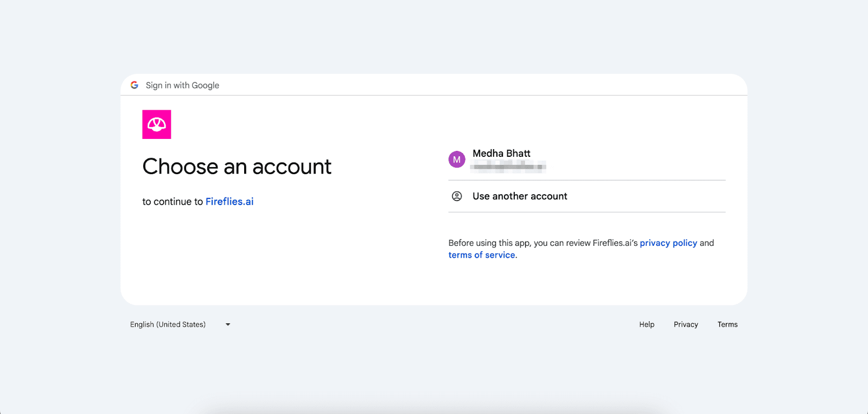868x414 pixels.
Task: Click the Google G logo
Action: coord(135,85)
